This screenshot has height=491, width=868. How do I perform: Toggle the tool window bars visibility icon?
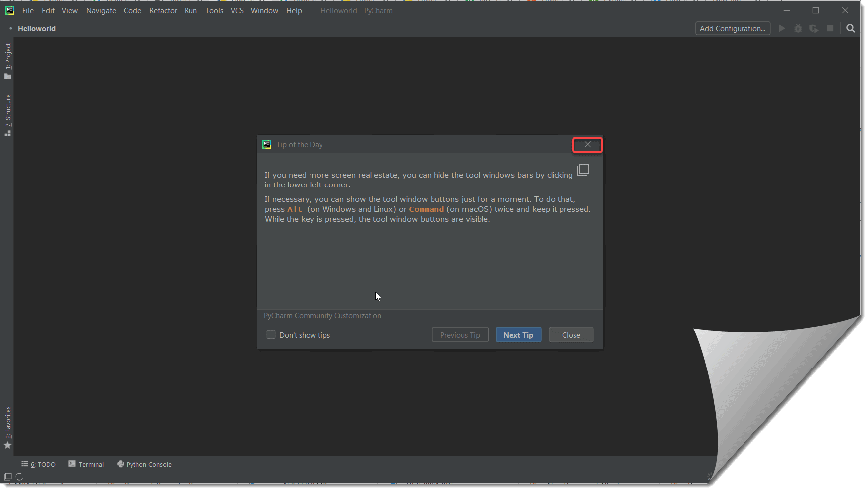click(x=7, y=476)
